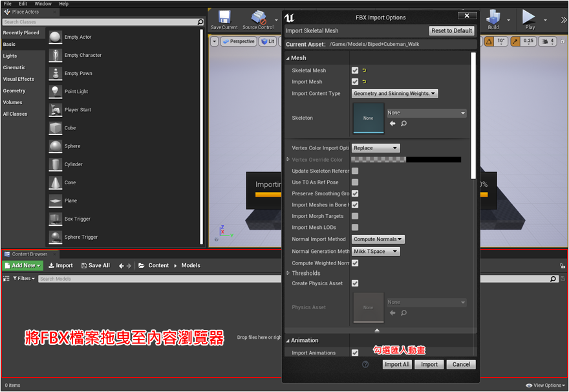Select the Player Start icon
The image size is (569, 392).
[55, 109]
